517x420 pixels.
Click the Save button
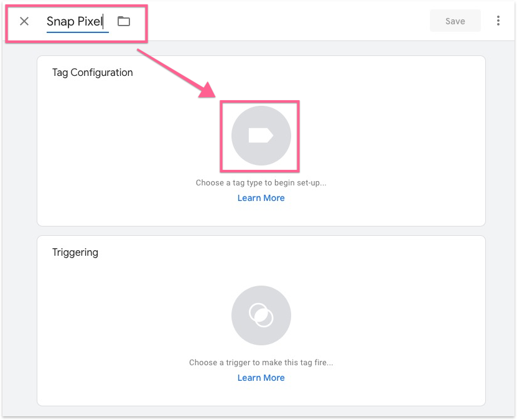coord(455,21)
